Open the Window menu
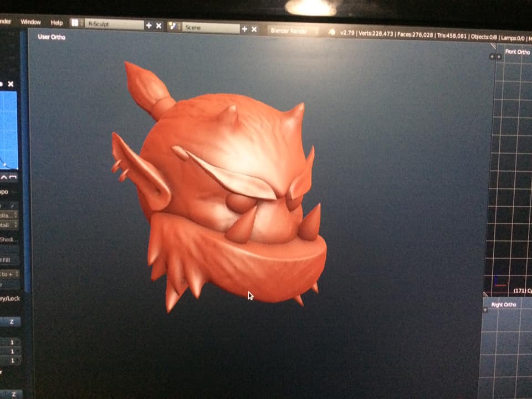Screen dimensions: 532x399 tap(30, 22)
